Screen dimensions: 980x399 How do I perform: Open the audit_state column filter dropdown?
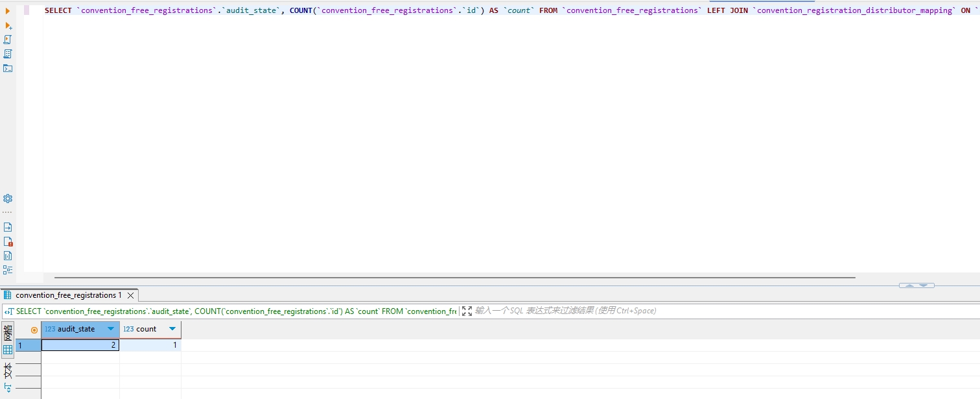pyautogui.click(x=111, y=329)
